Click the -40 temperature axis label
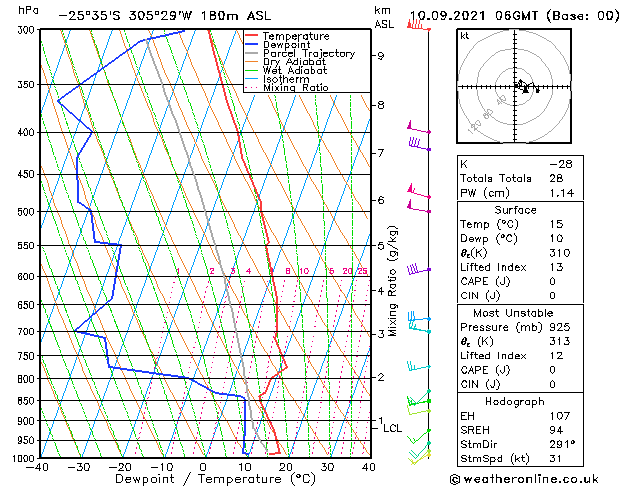The image size is (629, 486). (37, 467)
